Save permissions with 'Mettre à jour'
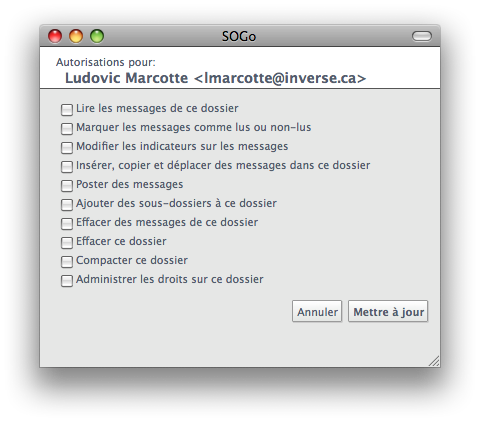This screenshot has width=480, height=422. click(388, 311)
